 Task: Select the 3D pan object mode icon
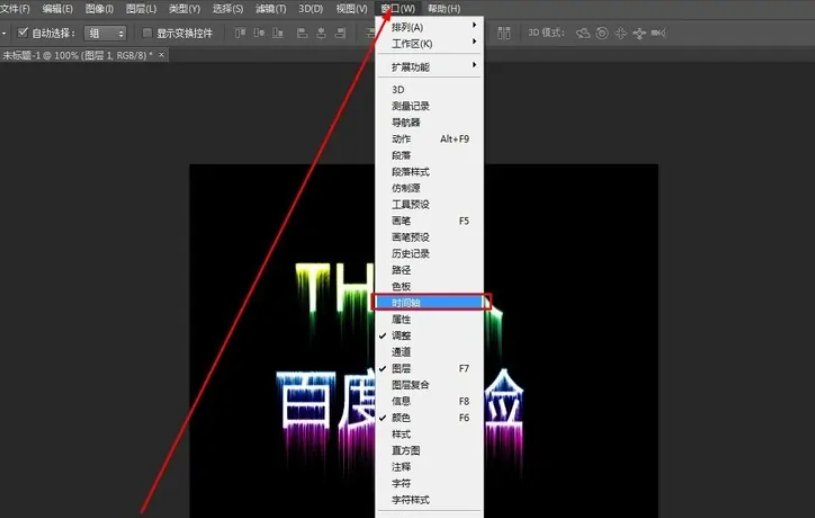(621, 33)
